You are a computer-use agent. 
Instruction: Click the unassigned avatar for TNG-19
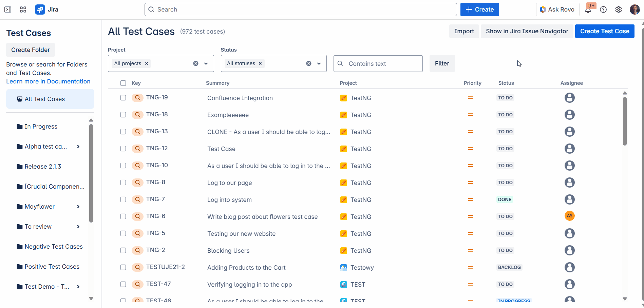click(570, 98)
